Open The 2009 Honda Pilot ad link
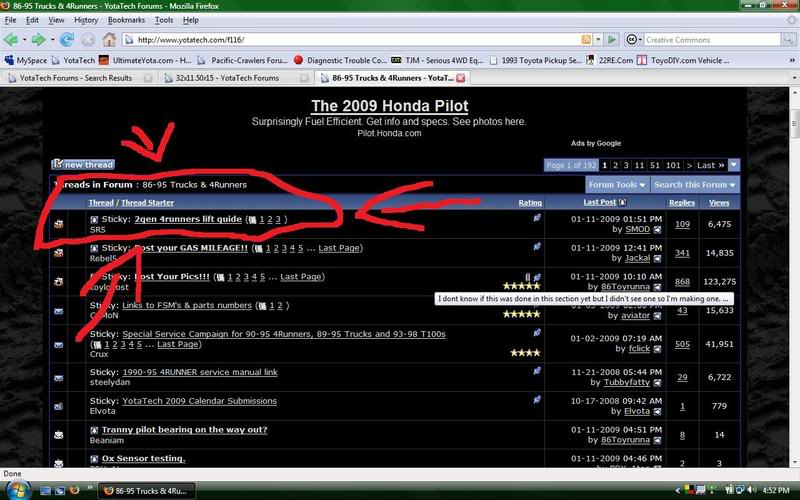 point(389,106)
